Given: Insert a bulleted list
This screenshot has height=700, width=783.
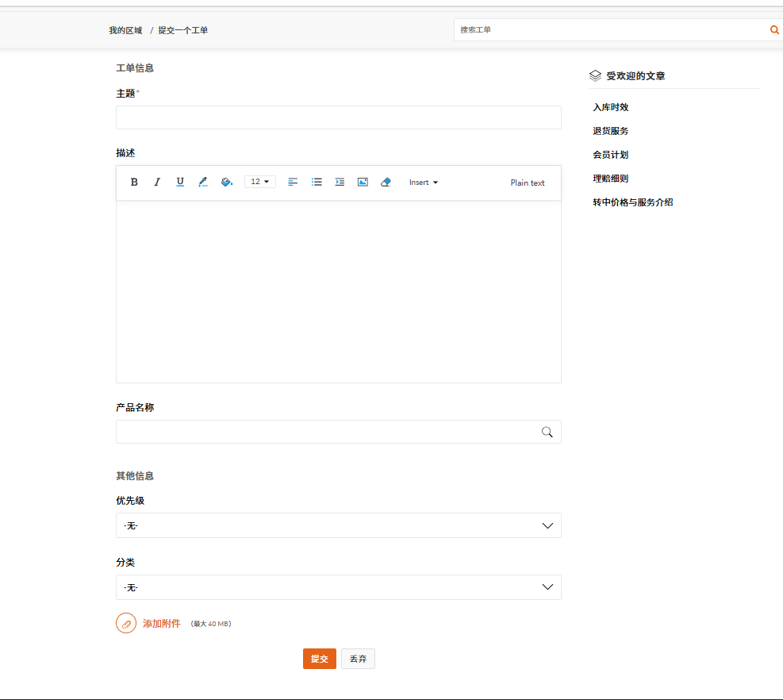Looking at the screenshot, I should coord(317,183).
